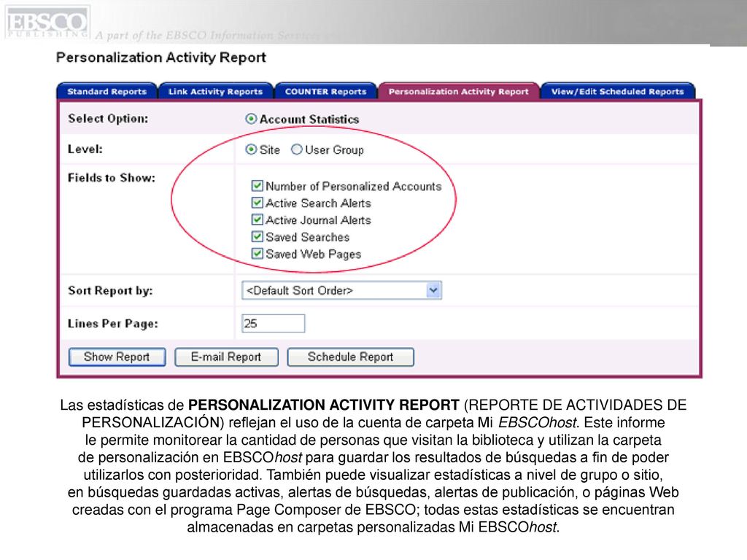
Task: Toggle the Active Search Alerts checkbox
Action: click(x=258, y=203)
